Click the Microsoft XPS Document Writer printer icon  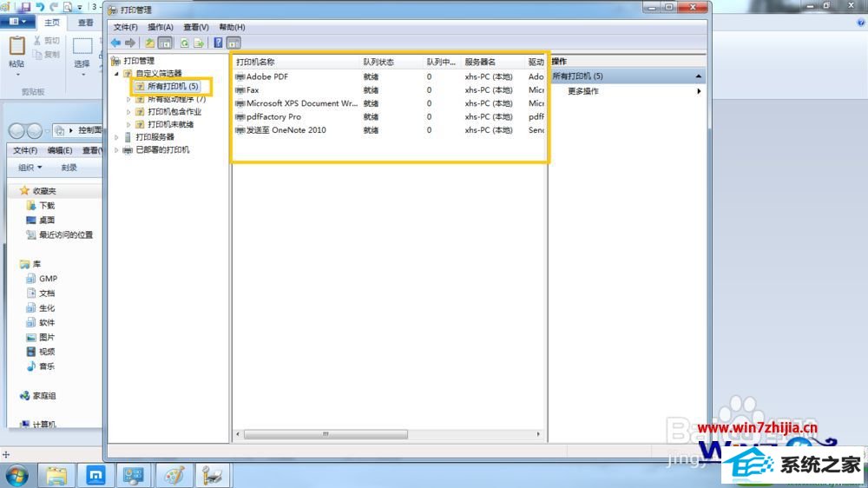(x=240, y=103)
